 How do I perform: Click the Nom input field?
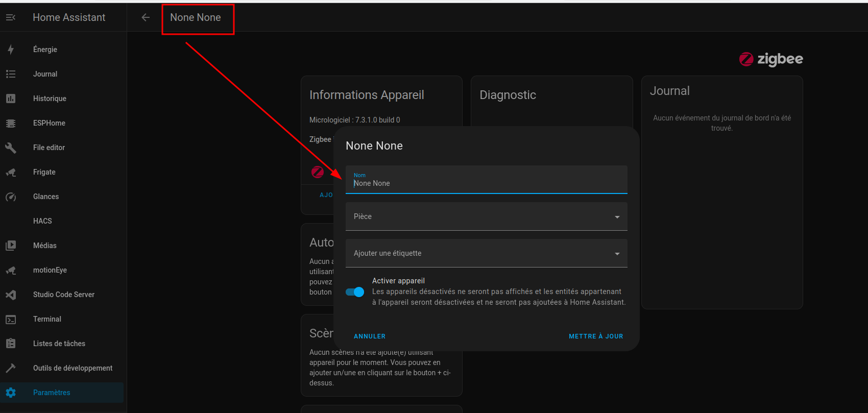click(486, 180)
